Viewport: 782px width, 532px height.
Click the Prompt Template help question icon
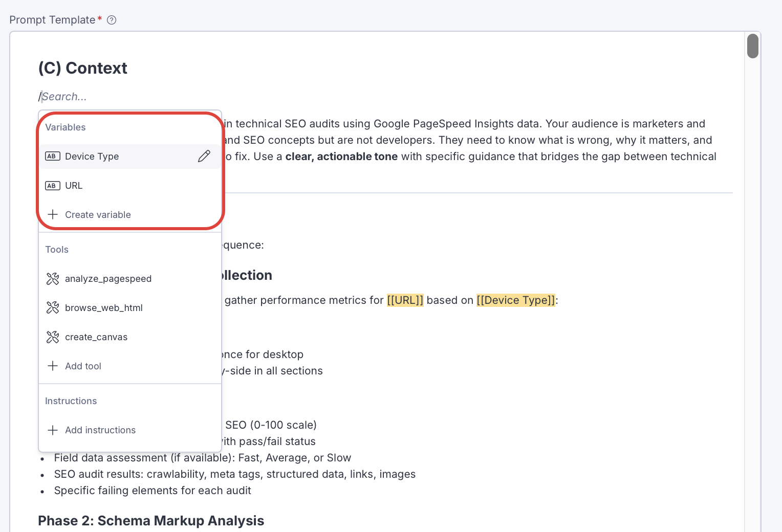click(x=112, y=20)
